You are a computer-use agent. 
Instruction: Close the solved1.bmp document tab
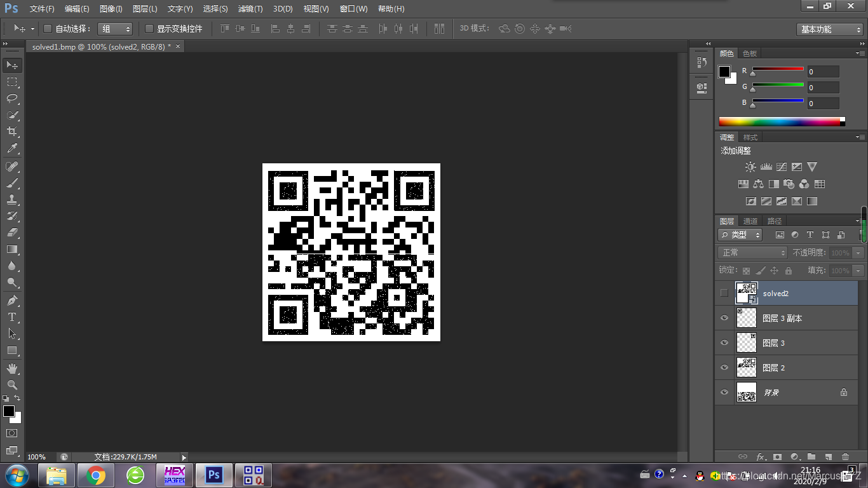pos(178,46)
